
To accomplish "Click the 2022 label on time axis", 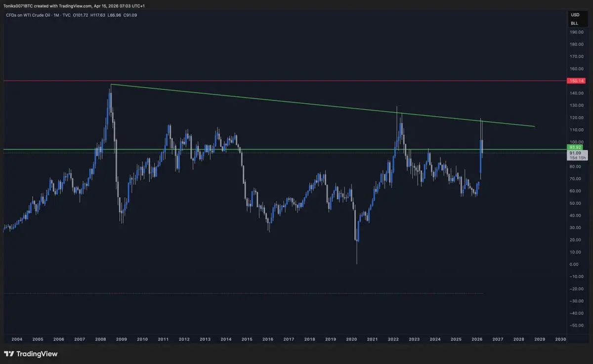I will (x=393, y=339).
